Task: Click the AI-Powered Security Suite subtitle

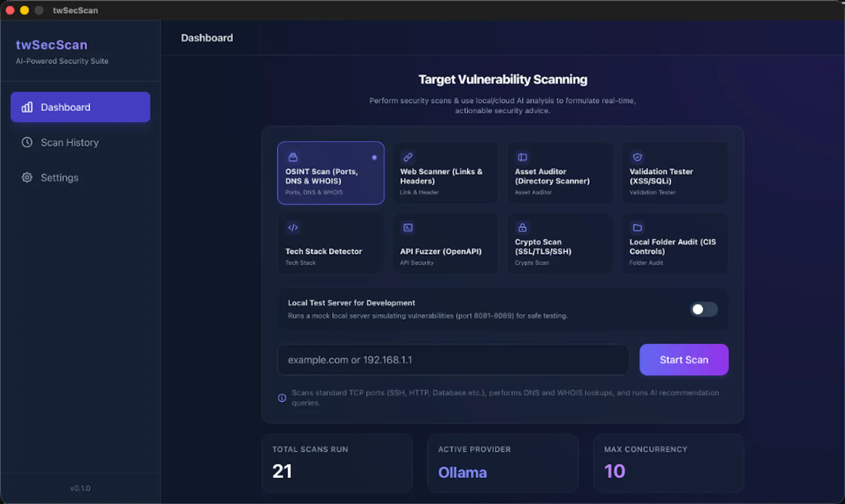Action: click(62, 61)
